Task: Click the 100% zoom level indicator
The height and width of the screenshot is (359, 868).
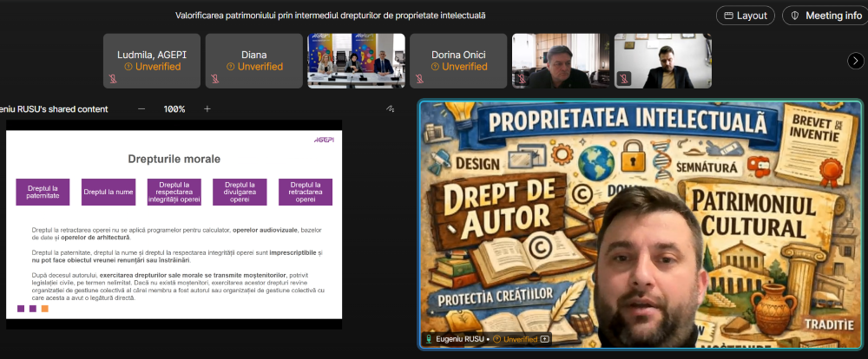Action: tap(174, 109)
